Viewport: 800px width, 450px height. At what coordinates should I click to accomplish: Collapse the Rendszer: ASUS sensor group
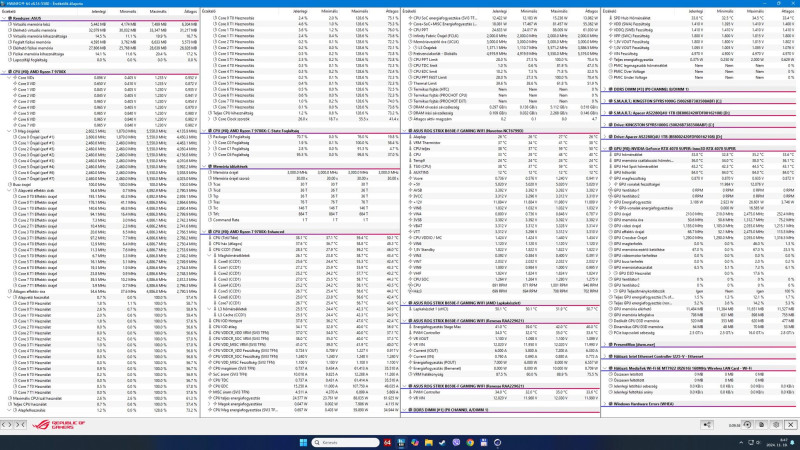[4, 18]
